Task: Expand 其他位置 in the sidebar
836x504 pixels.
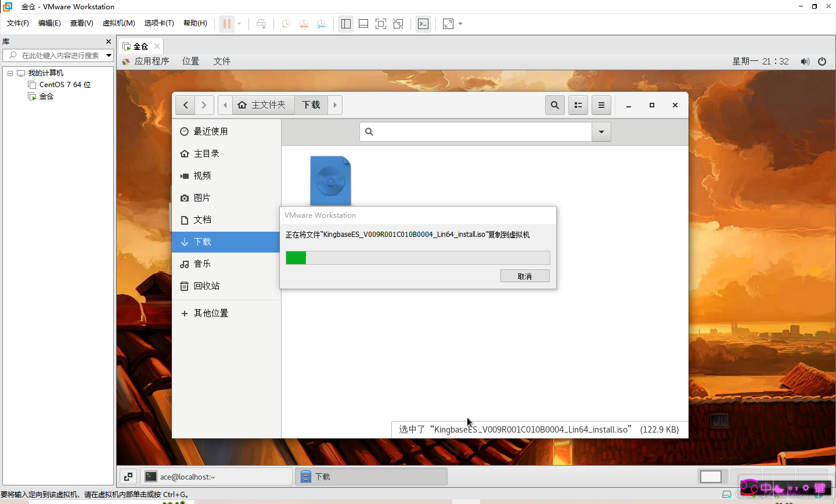Action: [x=226, y=313]
